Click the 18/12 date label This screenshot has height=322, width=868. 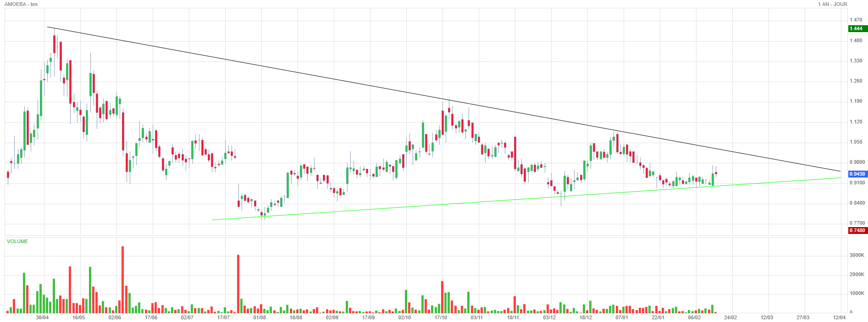pos(586,317)
